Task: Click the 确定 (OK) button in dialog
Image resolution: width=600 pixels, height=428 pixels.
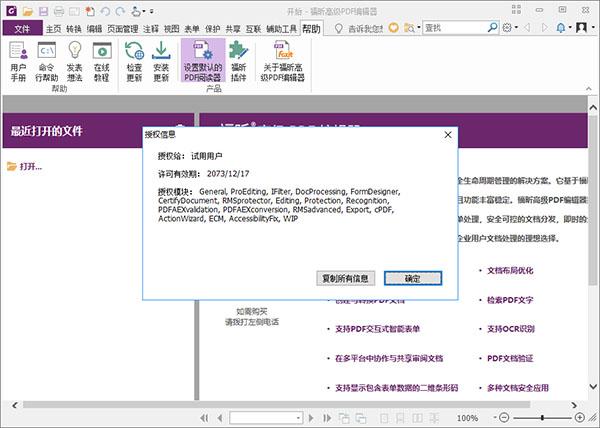Action: point(412,278)
